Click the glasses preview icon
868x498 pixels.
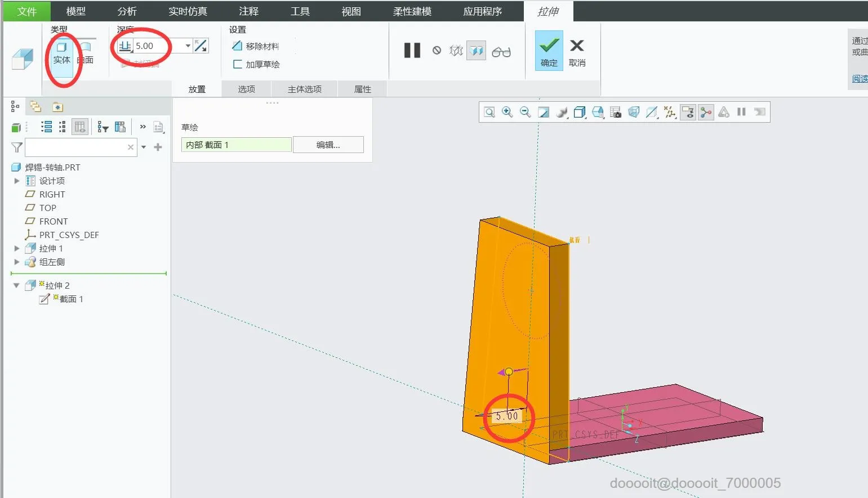point(501,52)
